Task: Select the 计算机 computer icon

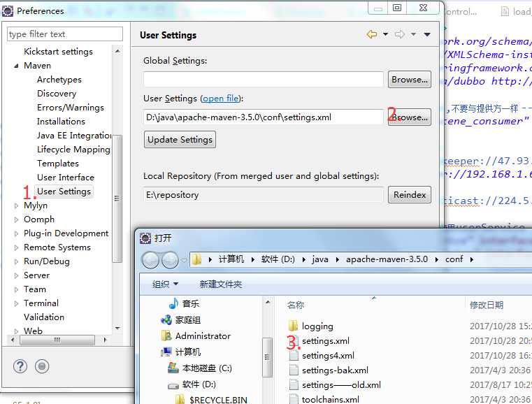Action: pos(166,352)
